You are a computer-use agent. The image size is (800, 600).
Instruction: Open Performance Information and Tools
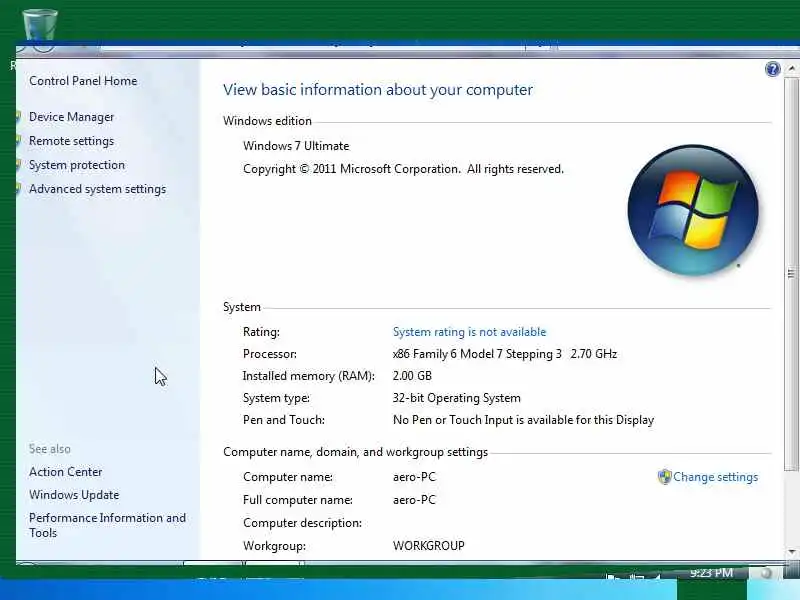[107, 525]
